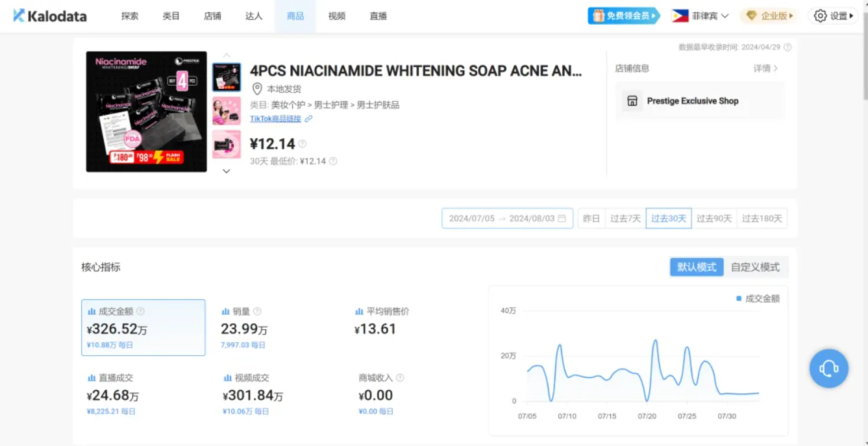Go to the 直播 section
This screenshot has height=446, width=868.
click(378, 16)
